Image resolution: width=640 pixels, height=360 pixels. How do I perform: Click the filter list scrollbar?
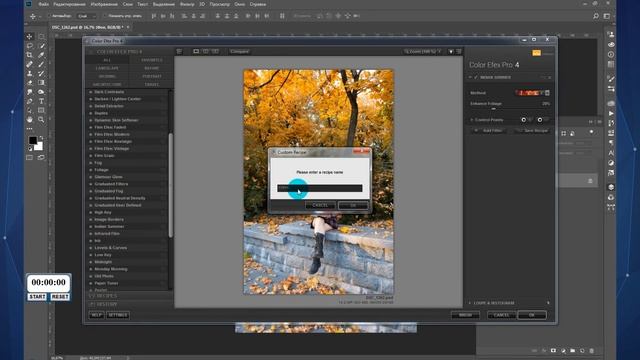(x=171, y=185)
